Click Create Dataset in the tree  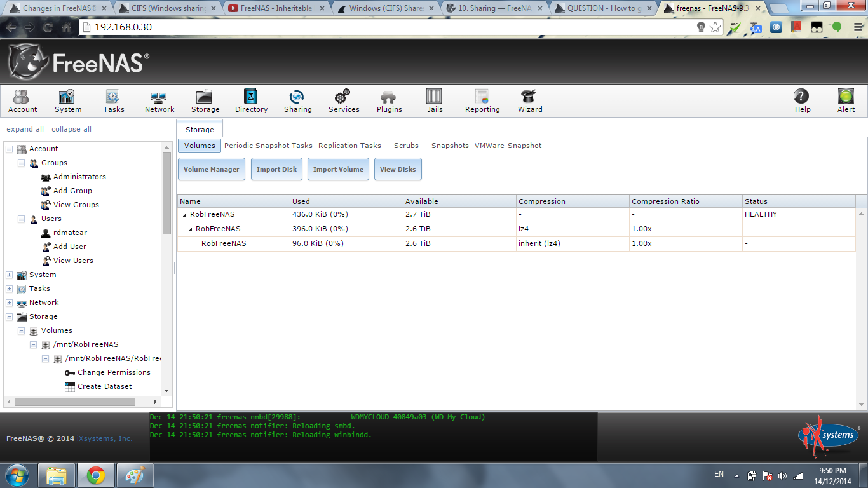click(x=105, y=386)
